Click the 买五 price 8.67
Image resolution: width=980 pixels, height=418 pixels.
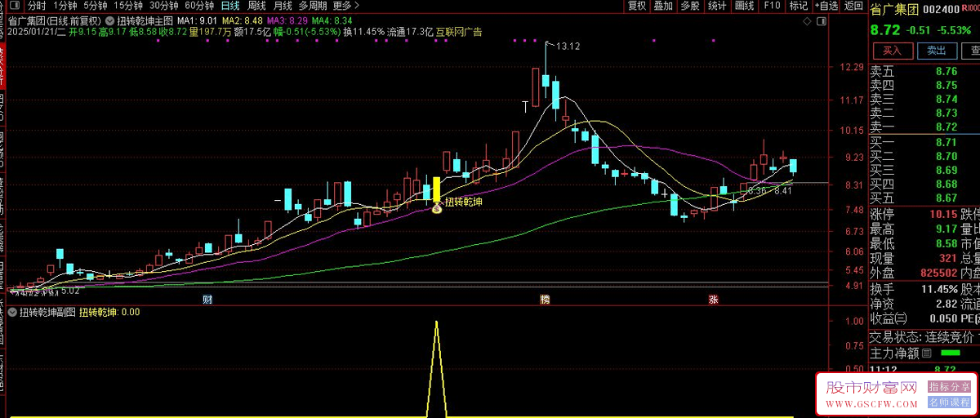(947, 198)
